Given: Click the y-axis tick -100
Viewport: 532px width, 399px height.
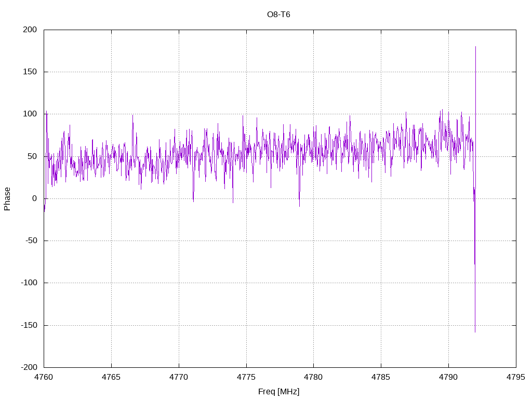Looking at the screenshot, I should [29, 283].
